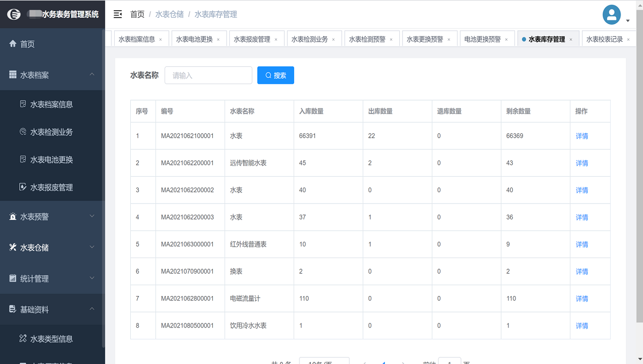
Task: Open the user avatar menu
Action: [611, 14]
